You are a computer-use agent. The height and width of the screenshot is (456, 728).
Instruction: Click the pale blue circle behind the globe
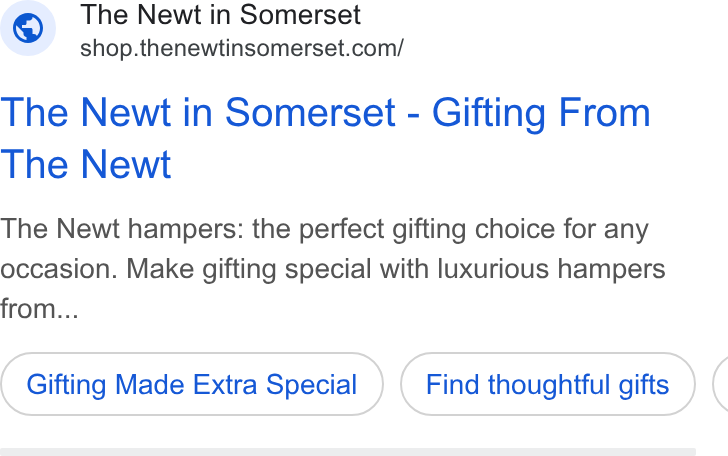28,28
